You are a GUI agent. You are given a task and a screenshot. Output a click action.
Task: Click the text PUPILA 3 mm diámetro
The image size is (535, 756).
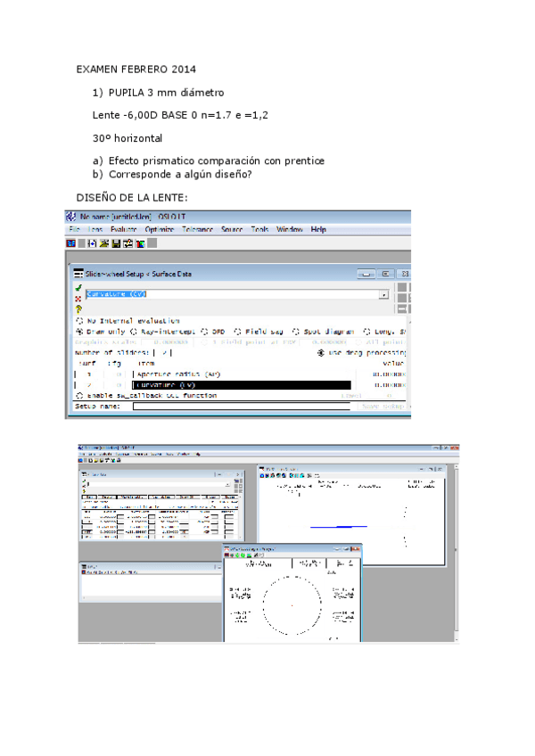[x=166, y=93]
